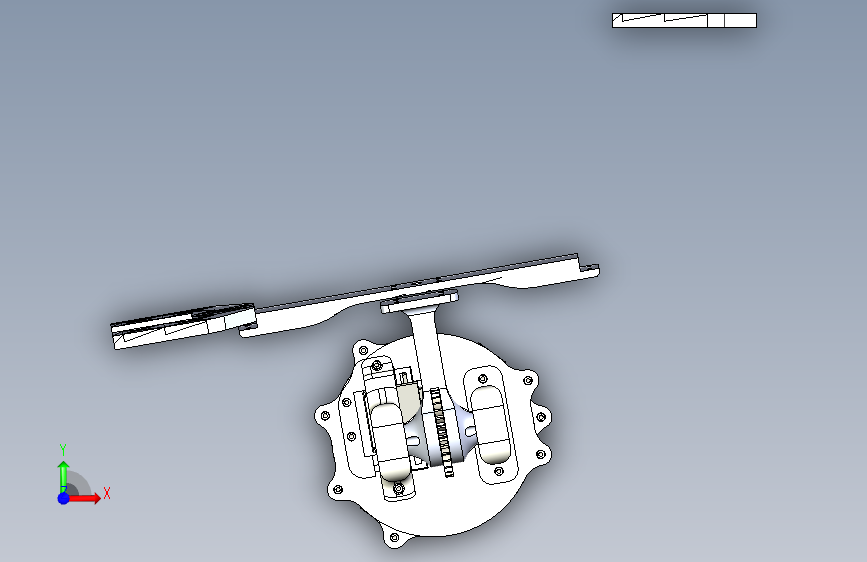
Task: Click the blue Z axis ball of triad
Action: [63, 498]
